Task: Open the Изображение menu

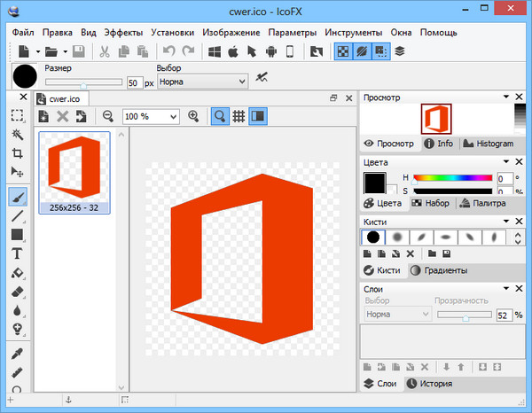Action: pos(231,33)
